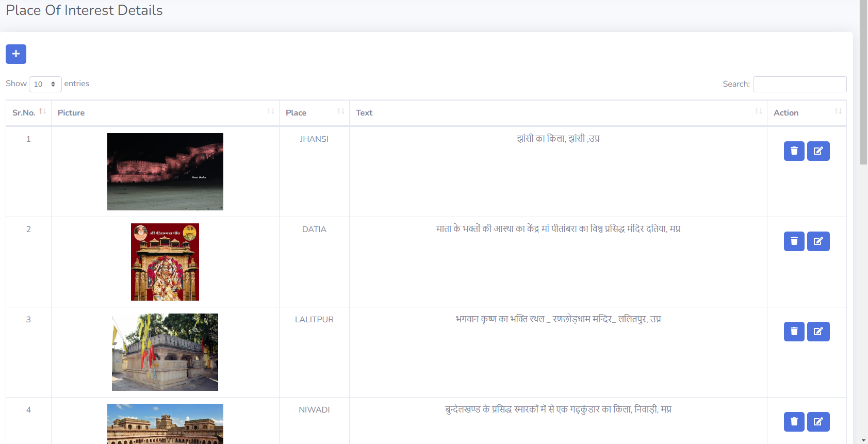The height and width of the screenshot is (444, 868).
Task: Focus the Search input field
Action: coord(800,84)
